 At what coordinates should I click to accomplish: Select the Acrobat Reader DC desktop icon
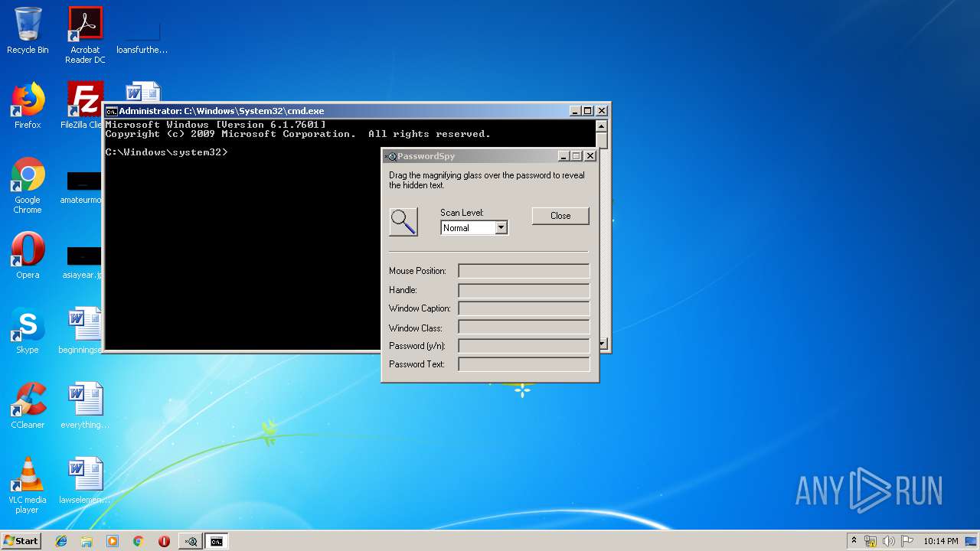point(85,35)
